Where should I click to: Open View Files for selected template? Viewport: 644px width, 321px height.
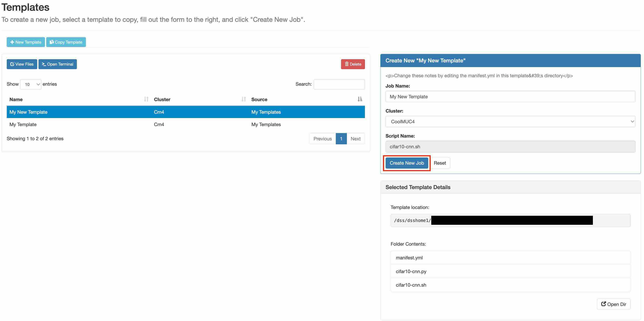click(x=22, y=64)
